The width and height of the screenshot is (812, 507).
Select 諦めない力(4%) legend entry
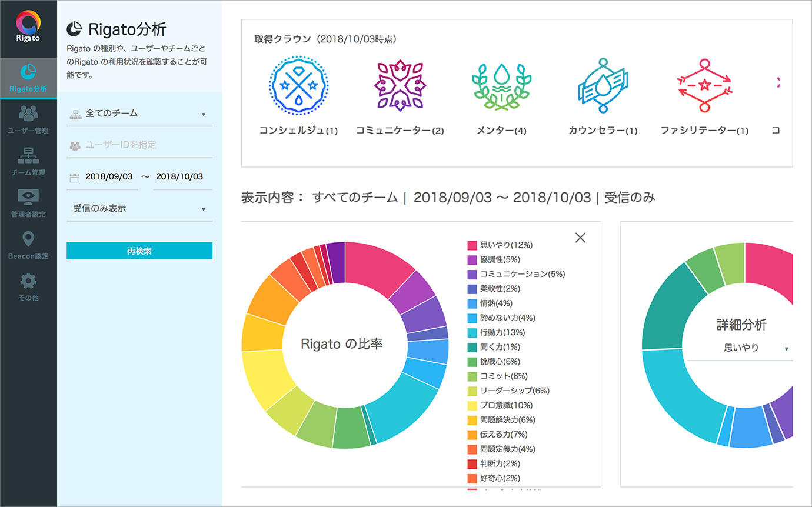pyautogui.click(x=501, y=318)
